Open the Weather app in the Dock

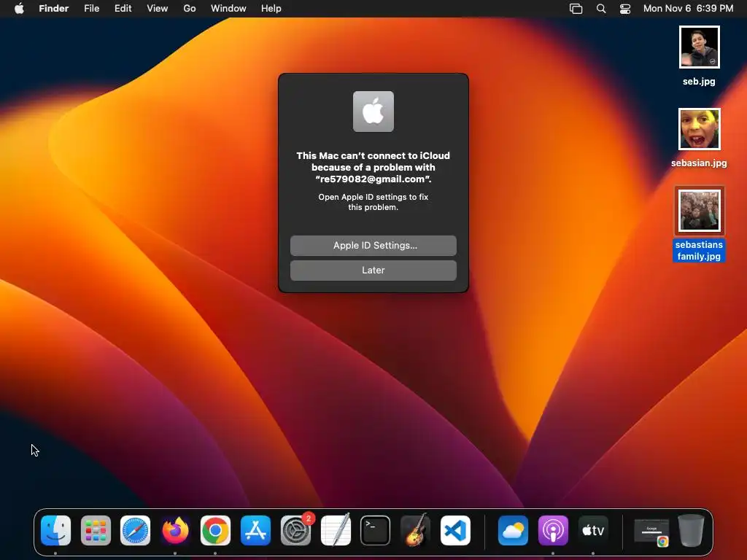[x=513, y=531]
